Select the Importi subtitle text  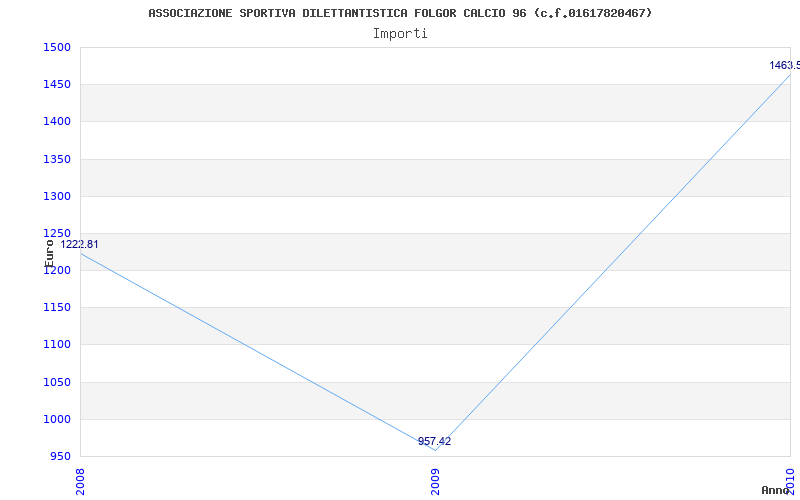click(x=400, y=34)
